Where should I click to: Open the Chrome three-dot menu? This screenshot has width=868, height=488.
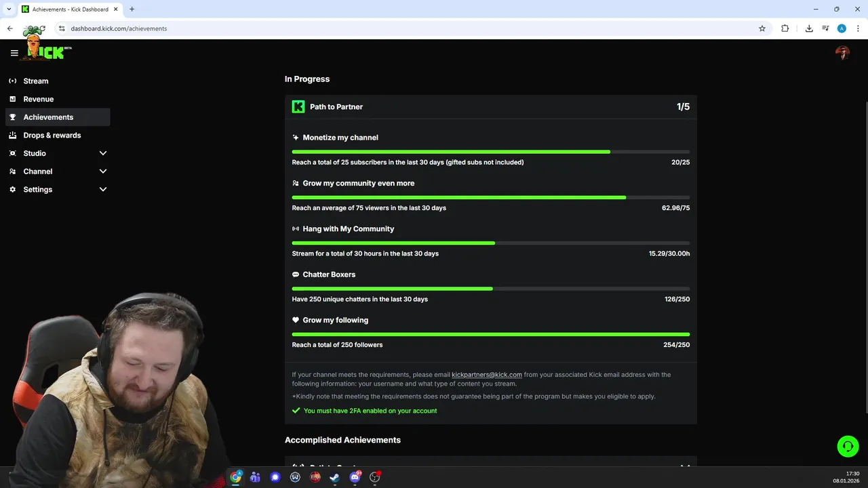click(858, 28)
